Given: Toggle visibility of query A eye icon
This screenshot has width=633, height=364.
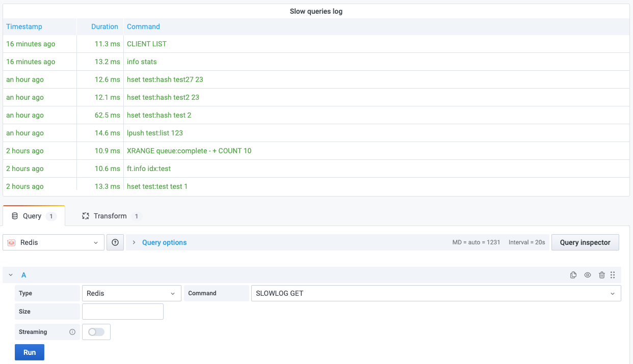Looking at the screenshot, I should click(588, 275).
